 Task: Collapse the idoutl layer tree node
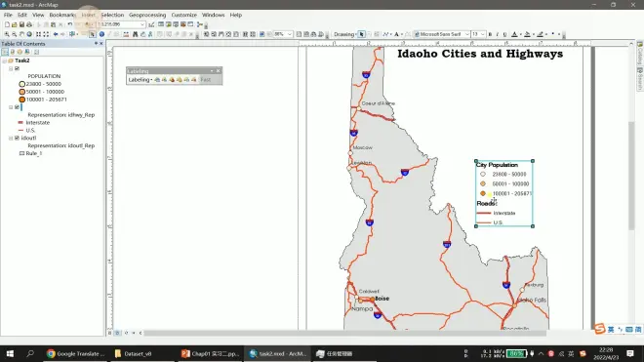pyautogui.click(x=11, y=138)
